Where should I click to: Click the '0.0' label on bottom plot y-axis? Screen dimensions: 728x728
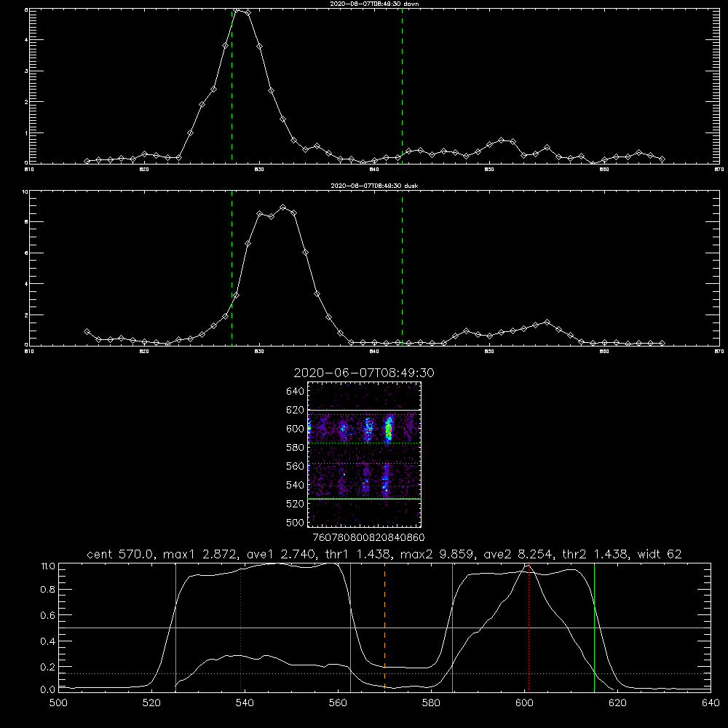tap(48, 690)
